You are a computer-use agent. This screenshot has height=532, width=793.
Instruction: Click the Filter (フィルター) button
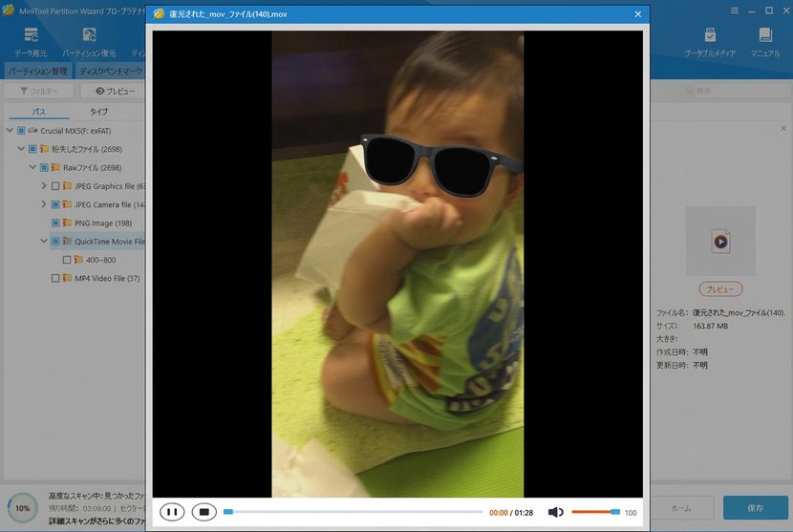coord(39,91)
